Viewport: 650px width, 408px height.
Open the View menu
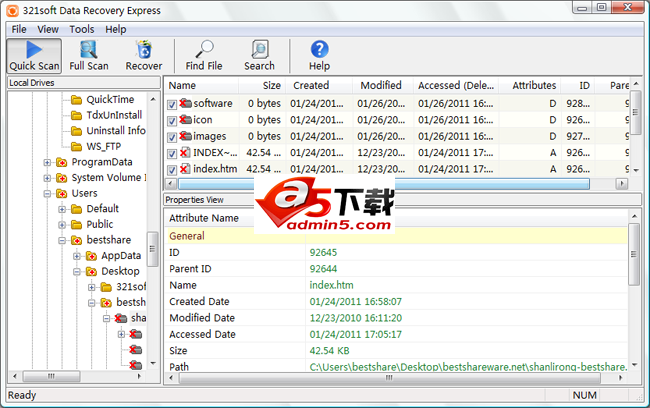click(48, 29)
